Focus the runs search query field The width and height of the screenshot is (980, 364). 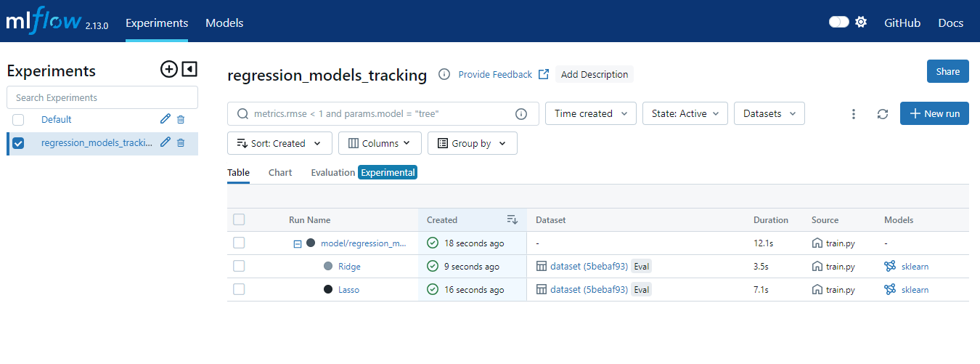click(x=383, y=113)
